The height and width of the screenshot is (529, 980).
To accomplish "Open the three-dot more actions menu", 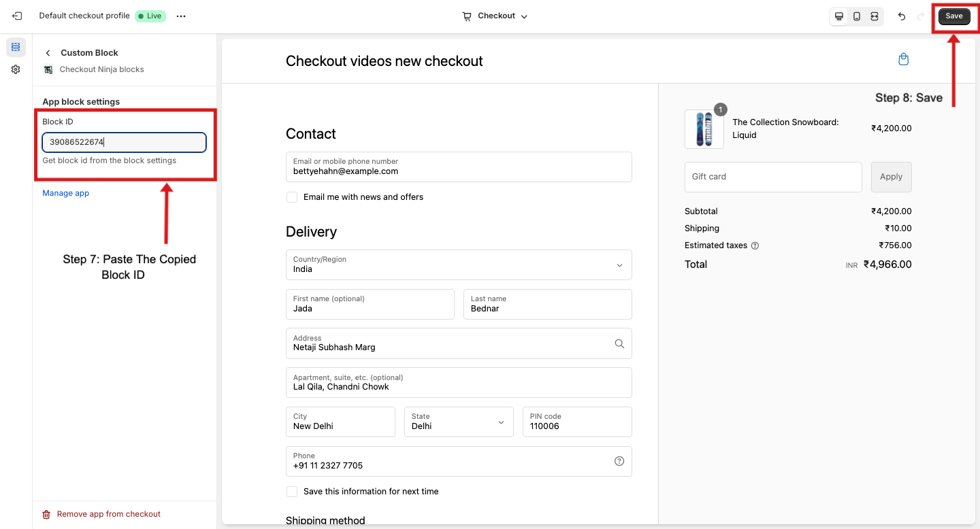I will [181, 16].
